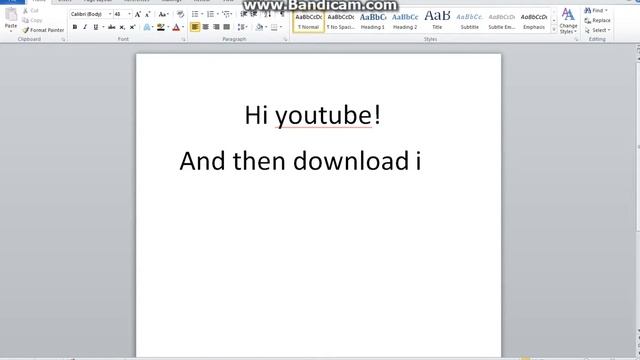Toggle bold formatting
Screen dimensions: 640x360
pos(75,27)
